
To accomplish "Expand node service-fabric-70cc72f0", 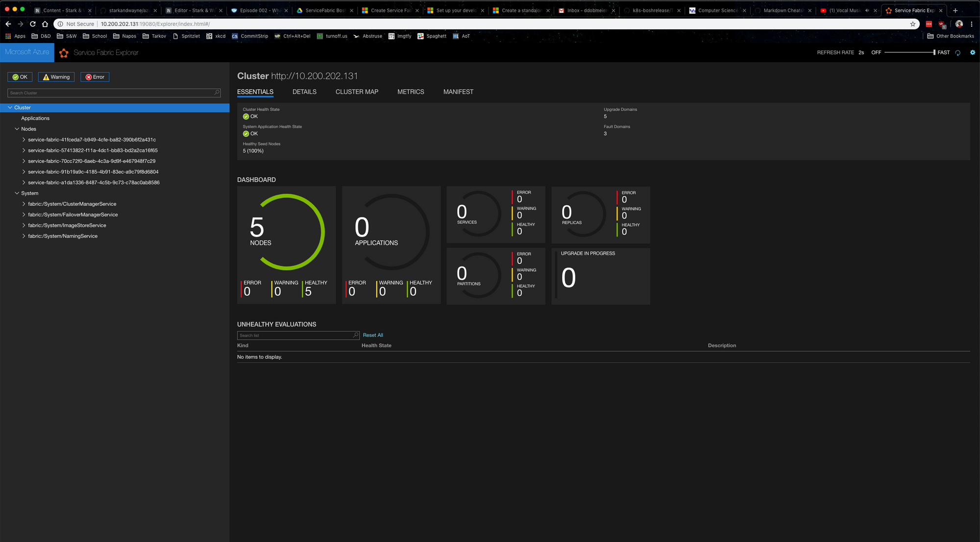I will pyautogui.click(x=24, y=161).
